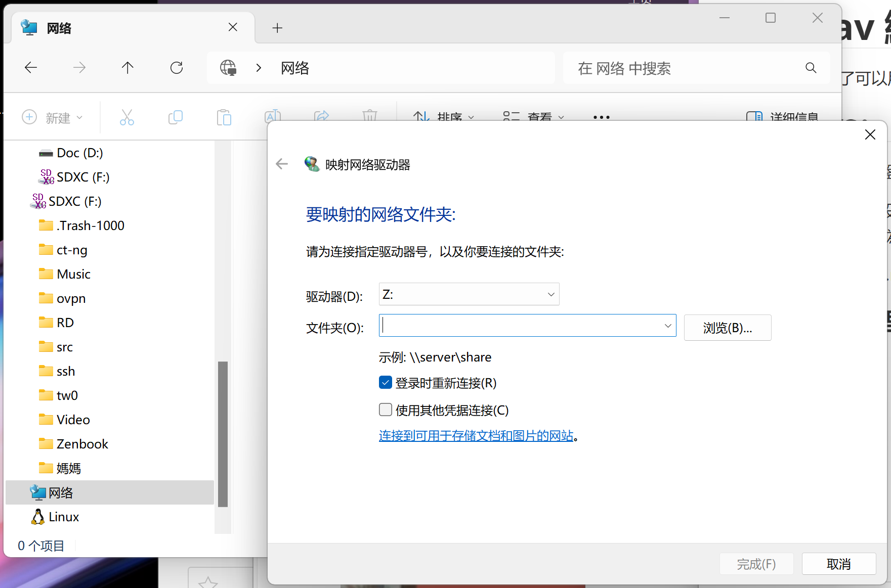The image size is (891, 588).
Task: Open link to connect to storage website
Action: pyautogui.click(x=476, y=435)
